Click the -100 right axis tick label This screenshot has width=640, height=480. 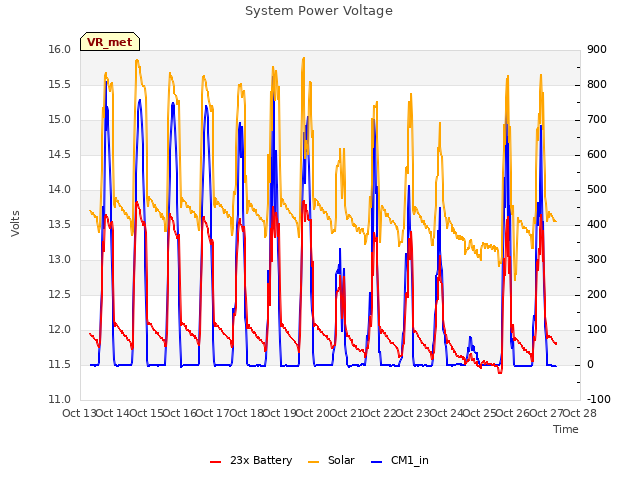[599, 400]
